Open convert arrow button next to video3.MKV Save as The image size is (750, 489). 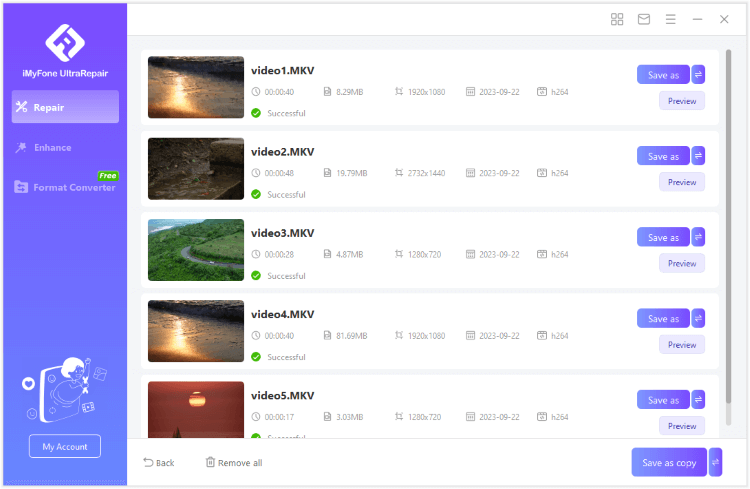(698, 237)
